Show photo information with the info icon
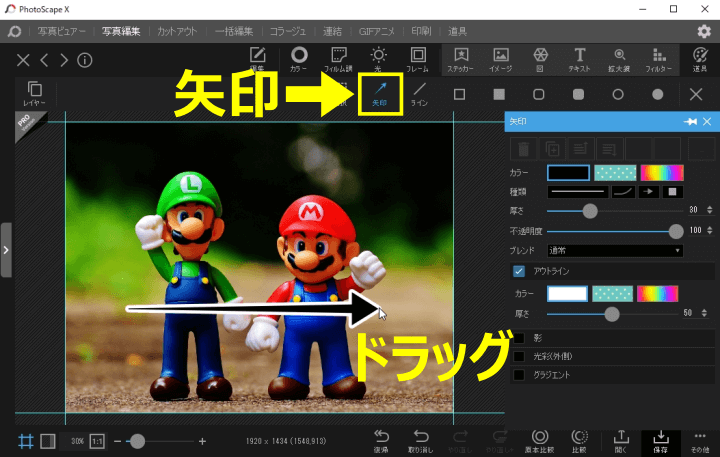The height and width of the screenshot is (457, 720). (x=84, y=60)
